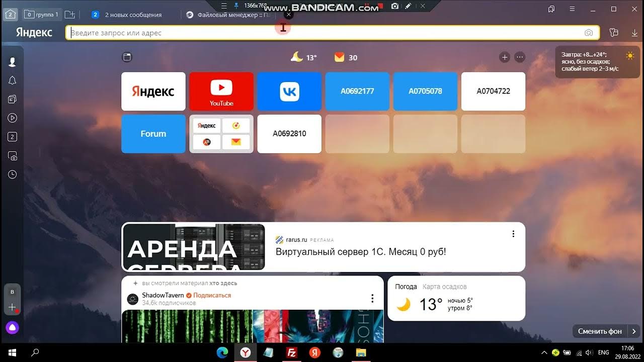
Task: Open the video play icon in sidebar
Action: (x=13, y=118)
